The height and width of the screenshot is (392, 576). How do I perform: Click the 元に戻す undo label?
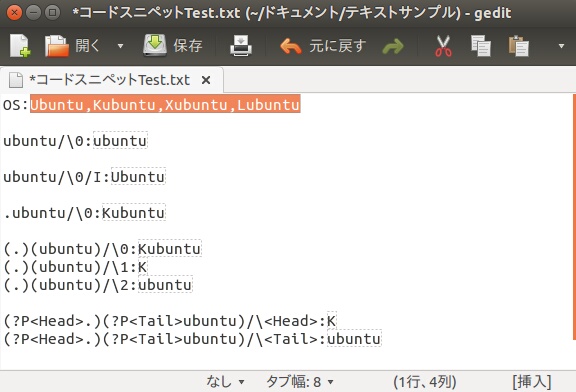337,46
